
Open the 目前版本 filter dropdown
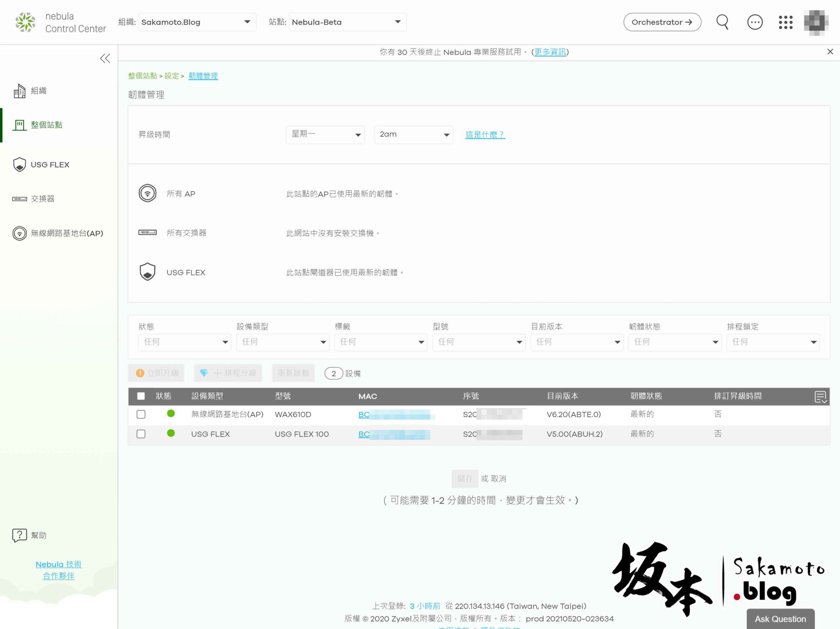coord(577,342)
